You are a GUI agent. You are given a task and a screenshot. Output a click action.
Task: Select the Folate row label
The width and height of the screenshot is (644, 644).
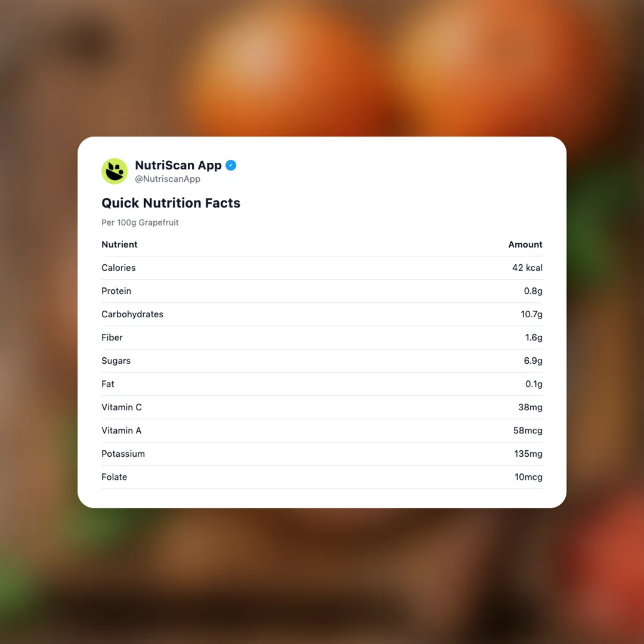point(114,477)
